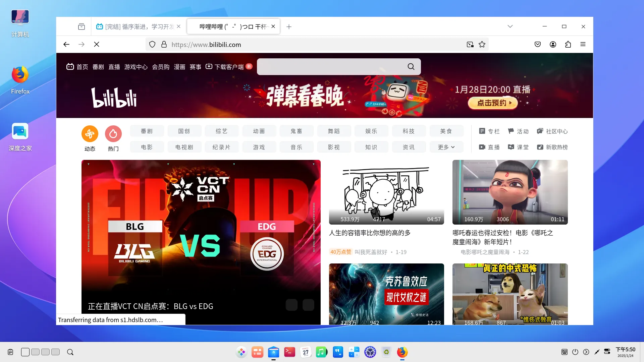Stop loading page with X button
Image resolution: width=644 pixels, height=362 pixels.
click(x=97, y=44)
